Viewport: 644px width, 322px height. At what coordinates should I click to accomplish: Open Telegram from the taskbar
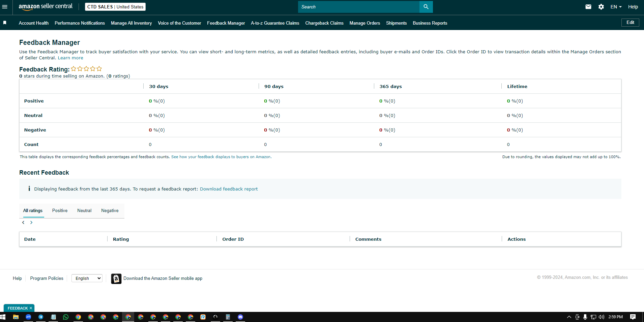41,317
